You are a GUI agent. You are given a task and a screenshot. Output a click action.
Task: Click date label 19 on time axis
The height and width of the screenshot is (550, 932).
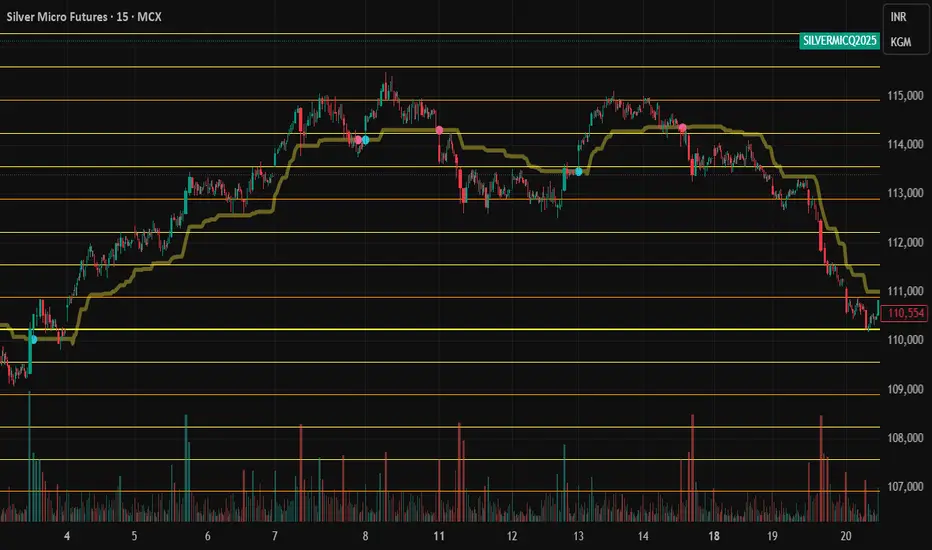772,536
